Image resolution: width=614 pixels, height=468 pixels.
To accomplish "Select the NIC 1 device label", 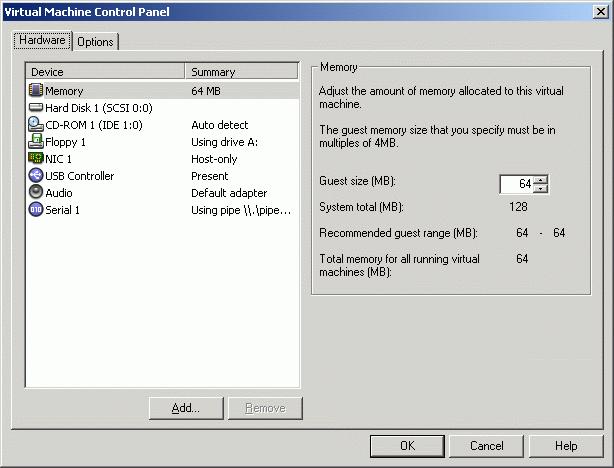I will click(58, 159).
